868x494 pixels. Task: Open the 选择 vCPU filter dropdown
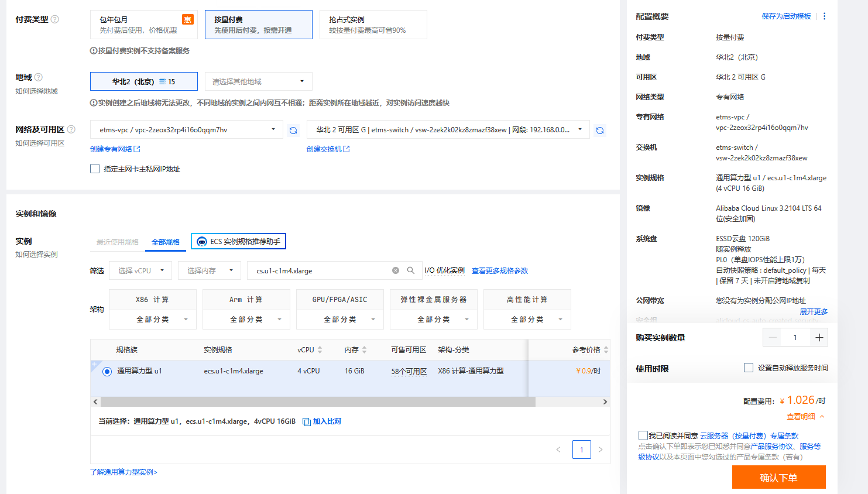click(x=140, y=270)
